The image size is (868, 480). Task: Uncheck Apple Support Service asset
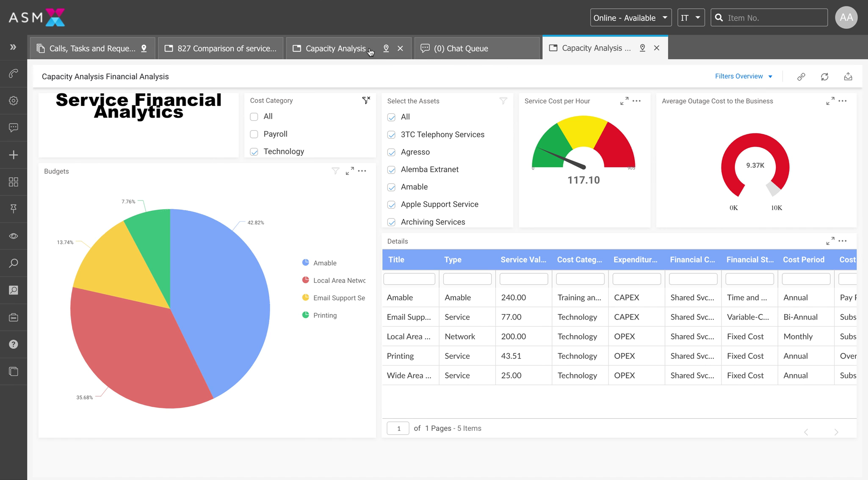tap(391, 205)
